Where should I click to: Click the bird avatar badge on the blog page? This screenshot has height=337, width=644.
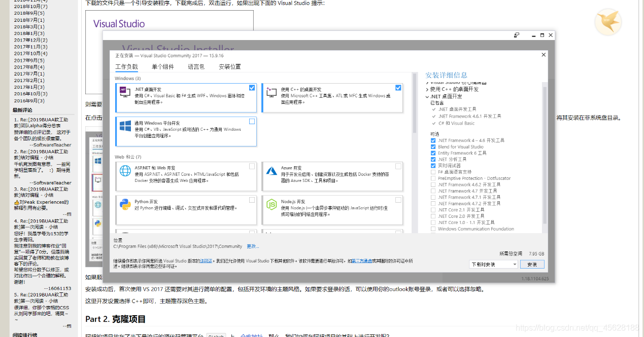[608, 22]
